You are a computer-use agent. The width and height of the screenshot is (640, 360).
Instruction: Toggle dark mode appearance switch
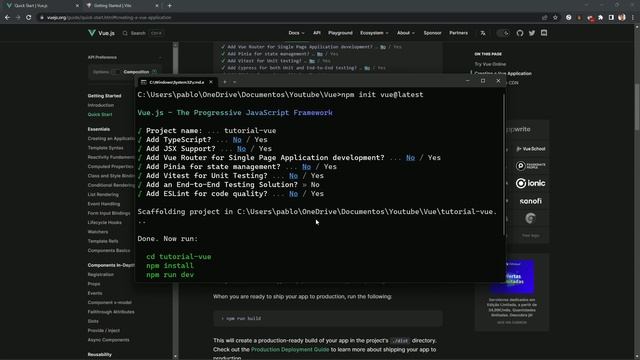click(503, 33)
